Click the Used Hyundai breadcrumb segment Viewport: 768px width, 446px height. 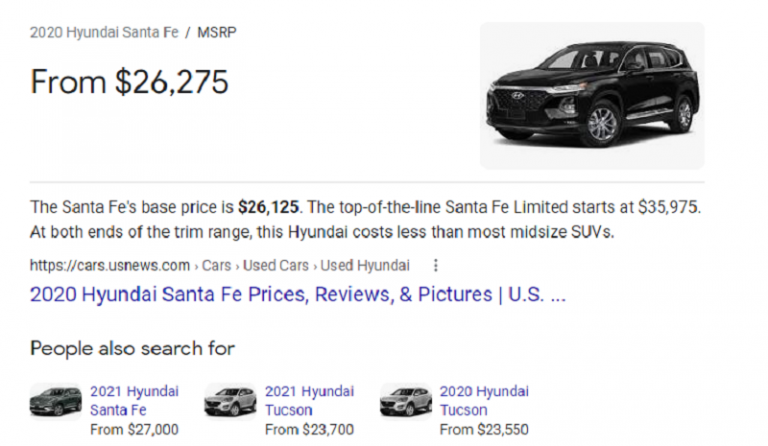(365, 265)
